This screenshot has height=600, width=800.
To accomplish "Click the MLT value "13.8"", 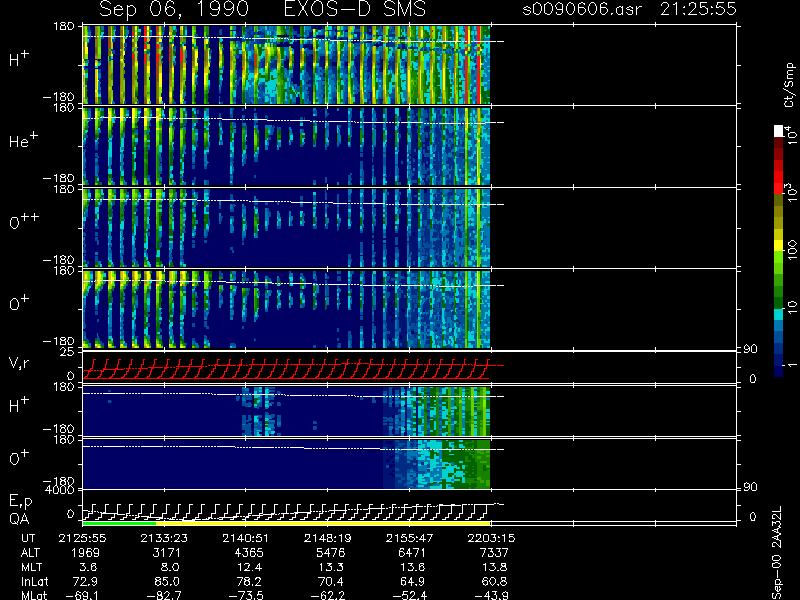I will [x=494, y=567].
